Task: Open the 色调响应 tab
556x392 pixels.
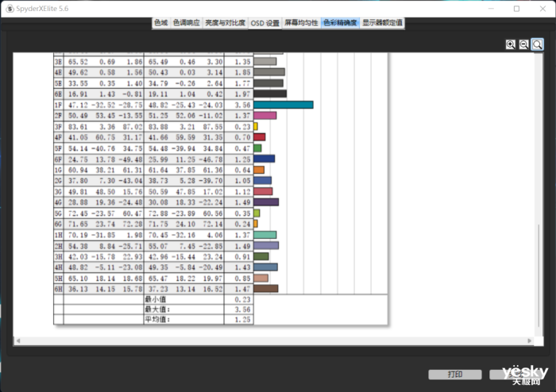Action: [x=187, y=23]
